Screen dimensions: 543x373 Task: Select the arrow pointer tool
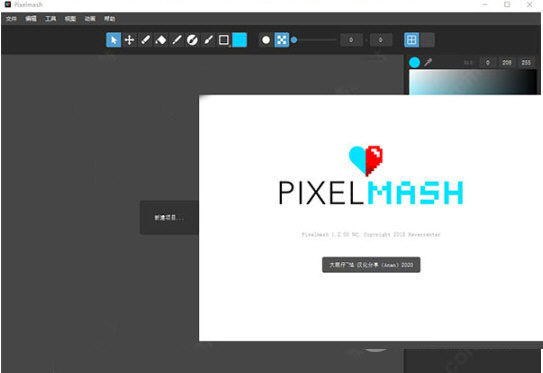pyautogui.click(x=114, y=40)
